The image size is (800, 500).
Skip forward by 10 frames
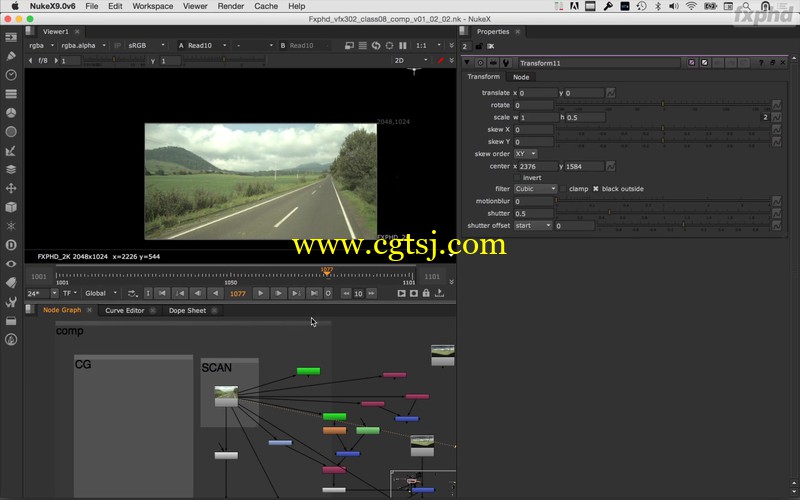[x=371, y=293]
